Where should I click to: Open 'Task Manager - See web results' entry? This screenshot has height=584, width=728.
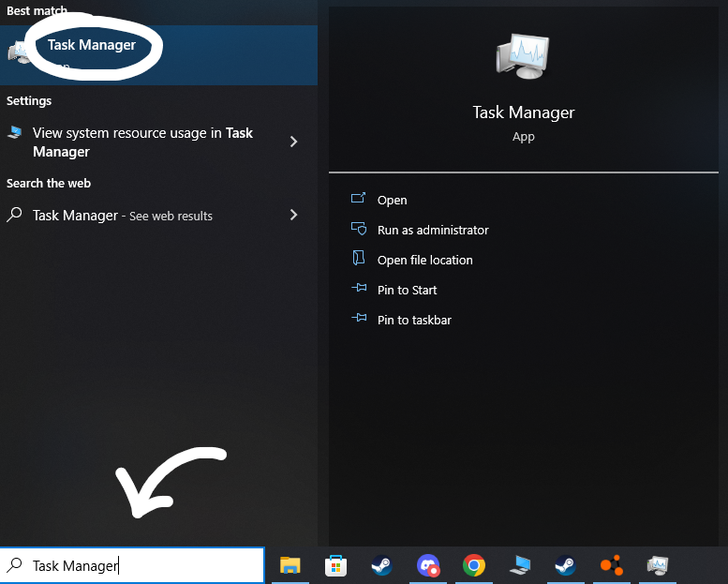158,215
